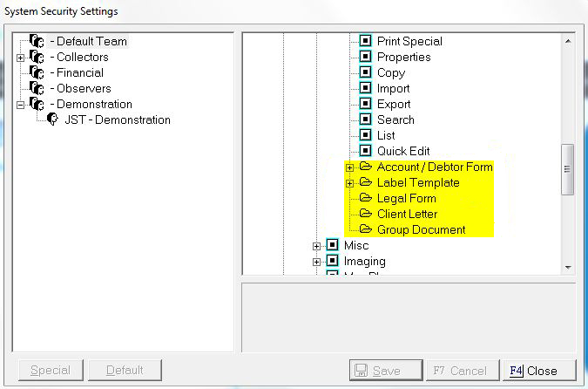Collapse the Demonstration team node

pyautogui.click(x=20, y=105)
